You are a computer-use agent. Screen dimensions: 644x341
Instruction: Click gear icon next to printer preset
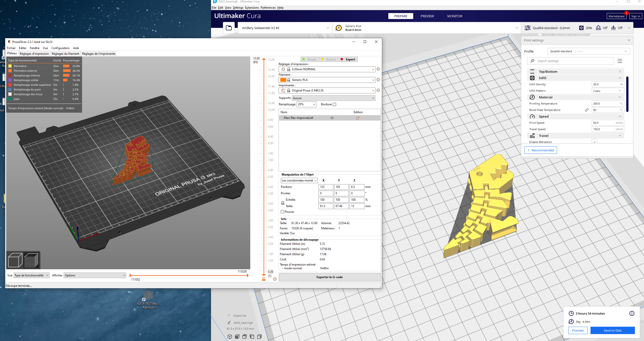click(378, 90)
